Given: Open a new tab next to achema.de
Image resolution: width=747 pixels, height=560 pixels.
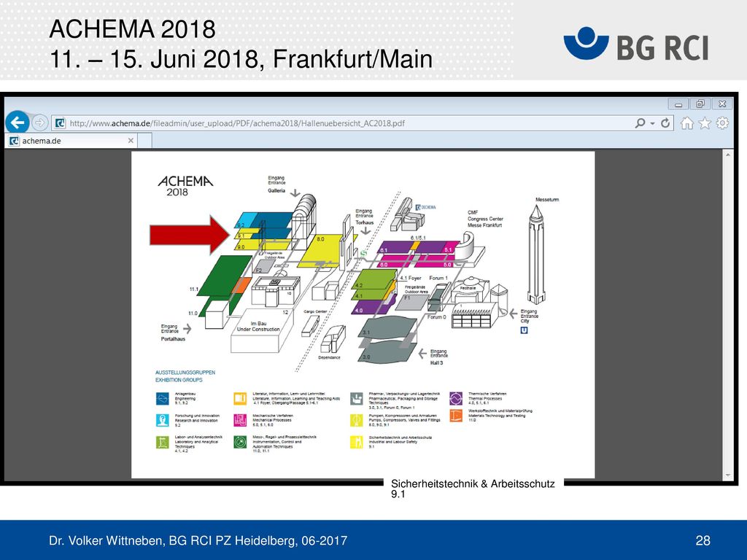Looking at the screenshot, I should click(x=145, y=141).
